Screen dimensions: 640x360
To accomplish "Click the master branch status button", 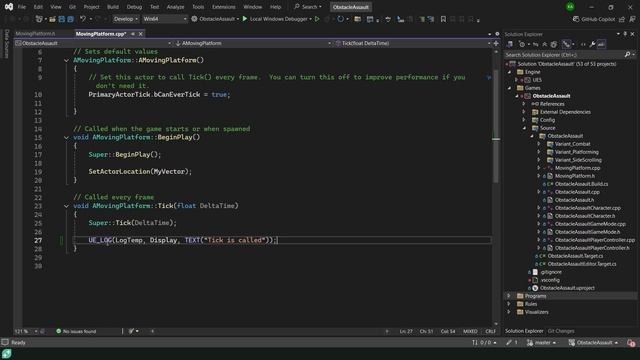I will 542,343.
